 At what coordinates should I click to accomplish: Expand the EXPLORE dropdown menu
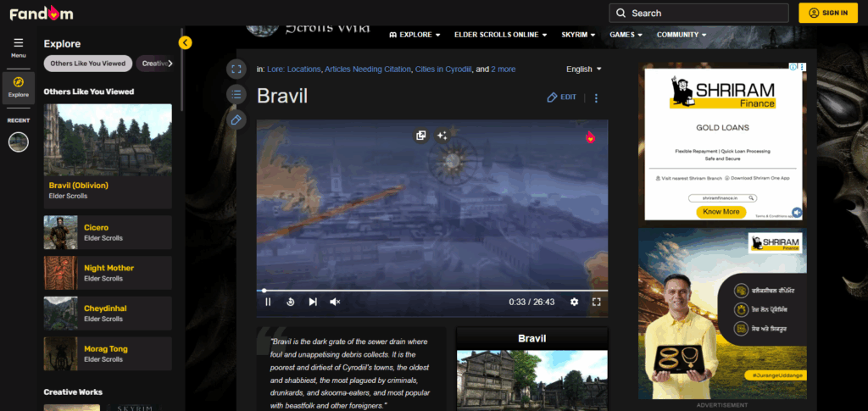[415, 34]
